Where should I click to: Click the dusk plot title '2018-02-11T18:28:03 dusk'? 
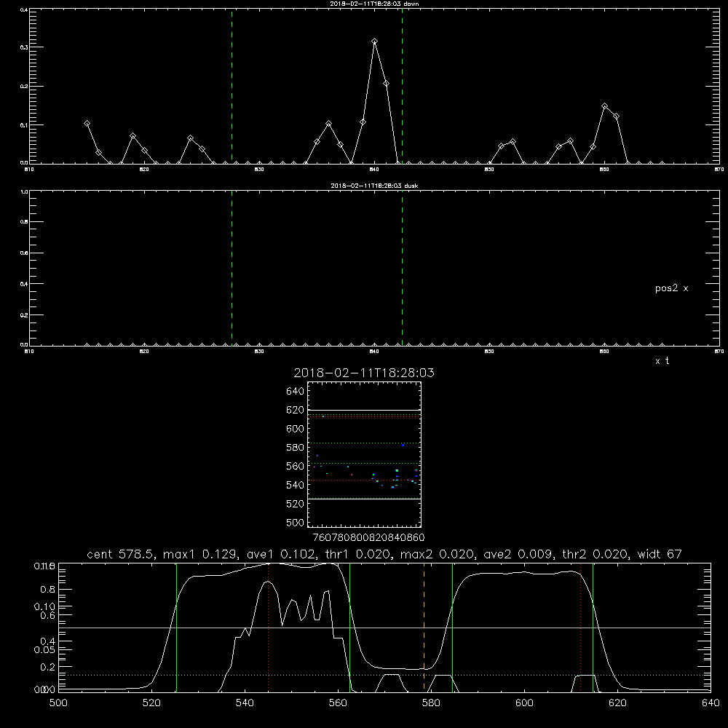coord(374,186)
